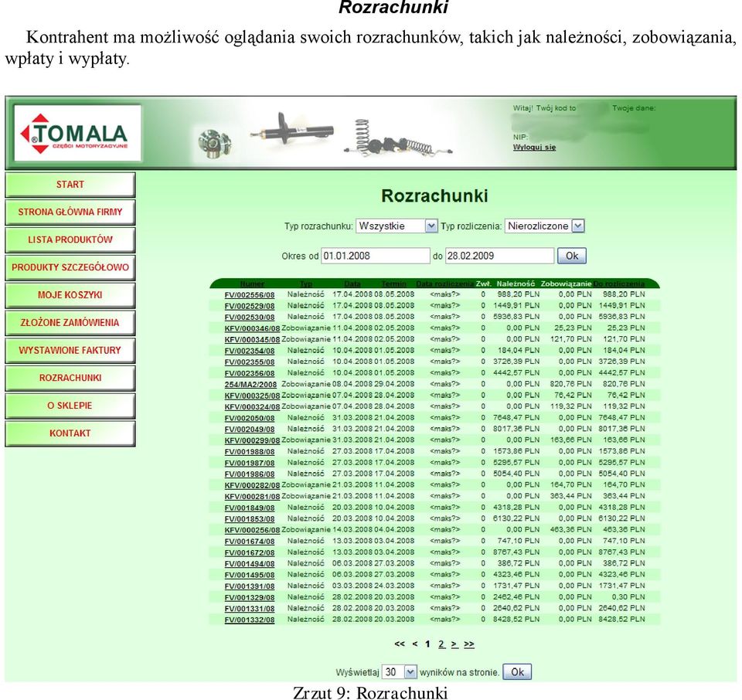The image size is (742, 700).
Task: Sort table by Typ column header
Action: point(306,284)
